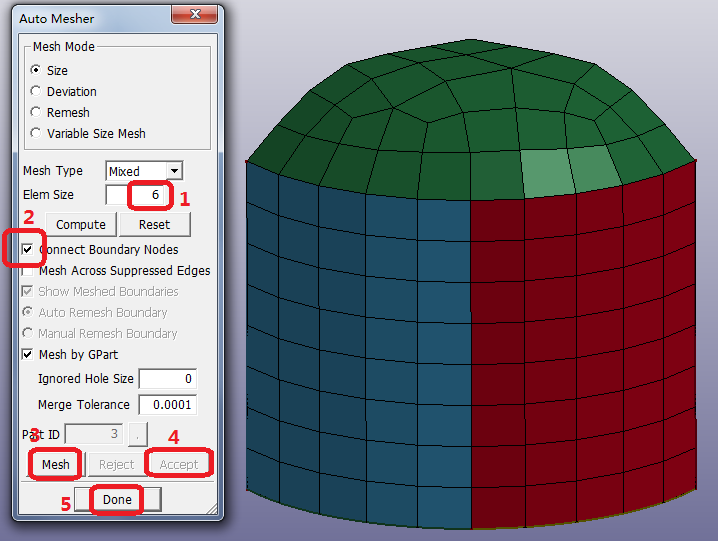Click the Merge Tolerance field
This screenshot has width=718, height=541.
[167, 405]
